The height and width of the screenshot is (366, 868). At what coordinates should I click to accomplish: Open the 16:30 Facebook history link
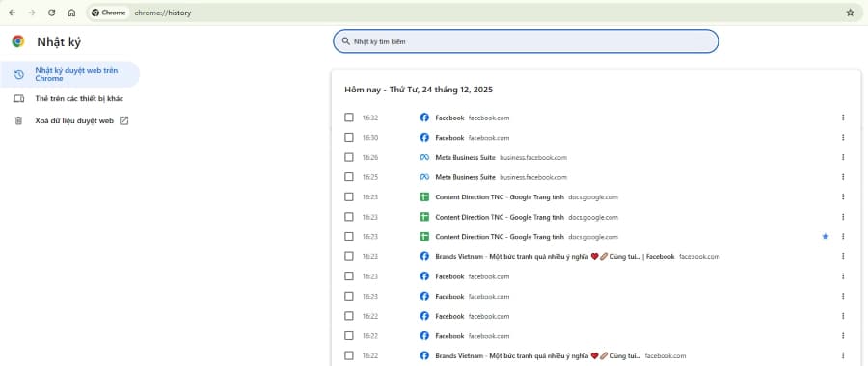(449, 138)
